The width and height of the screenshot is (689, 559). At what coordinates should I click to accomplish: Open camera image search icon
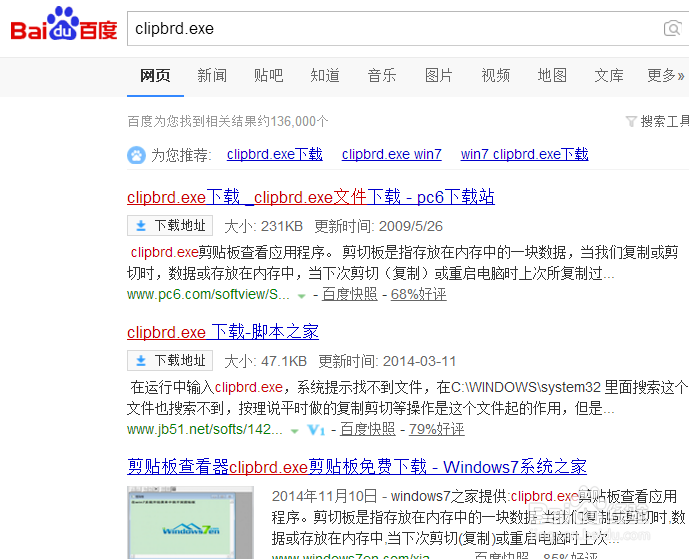click(x=672, y=29)
